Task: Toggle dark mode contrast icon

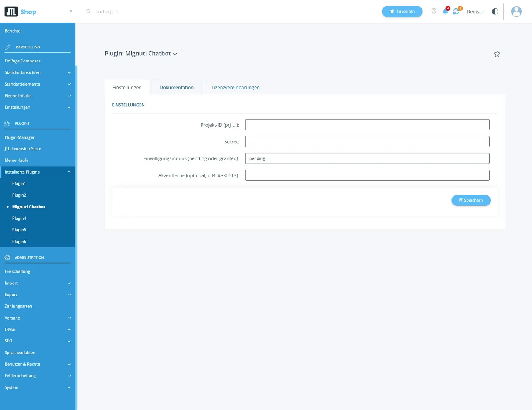Action: pos(495,11)
